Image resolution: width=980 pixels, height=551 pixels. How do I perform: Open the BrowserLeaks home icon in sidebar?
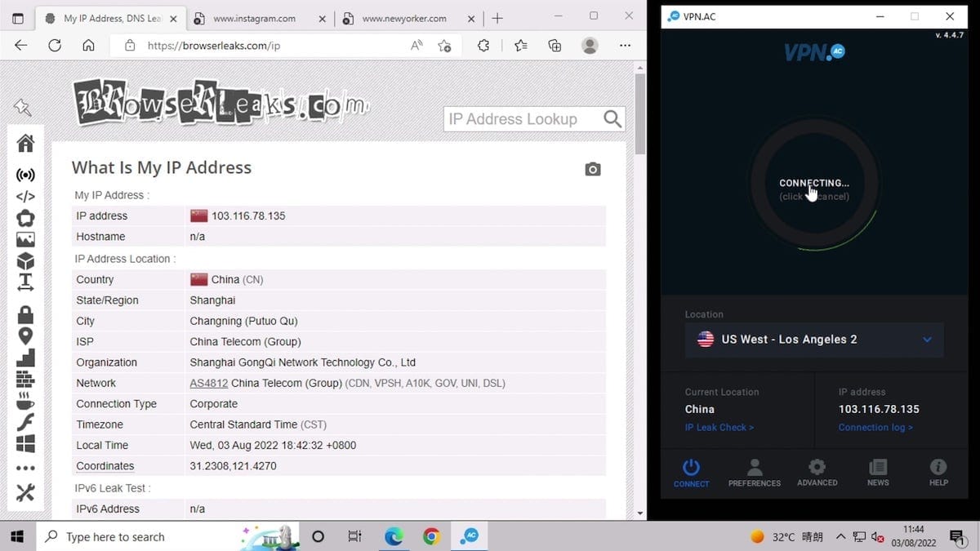pos(25,144)
